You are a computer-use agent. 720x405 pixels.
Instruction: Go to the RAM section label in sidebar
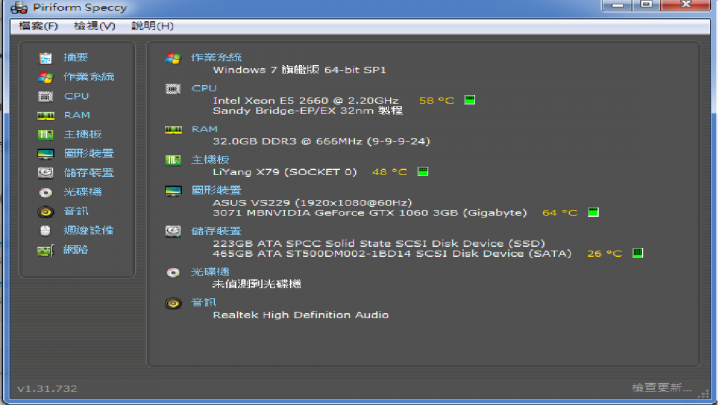click(77, 115)
